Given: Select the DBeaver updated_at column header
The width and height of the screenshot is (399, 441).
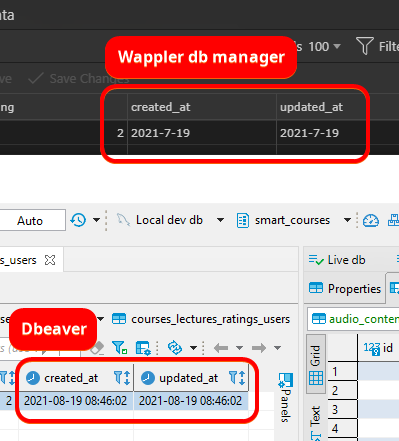Looking at the screenshot, I should pyautogui.click(x=191, y=378).
